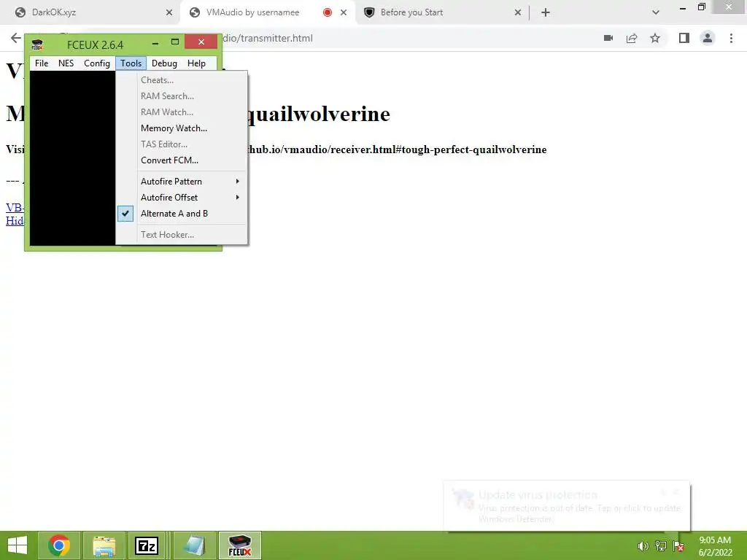Open the Help menu in FCEUX
This screenshot has height=560, width=747.
pos(196,63)
